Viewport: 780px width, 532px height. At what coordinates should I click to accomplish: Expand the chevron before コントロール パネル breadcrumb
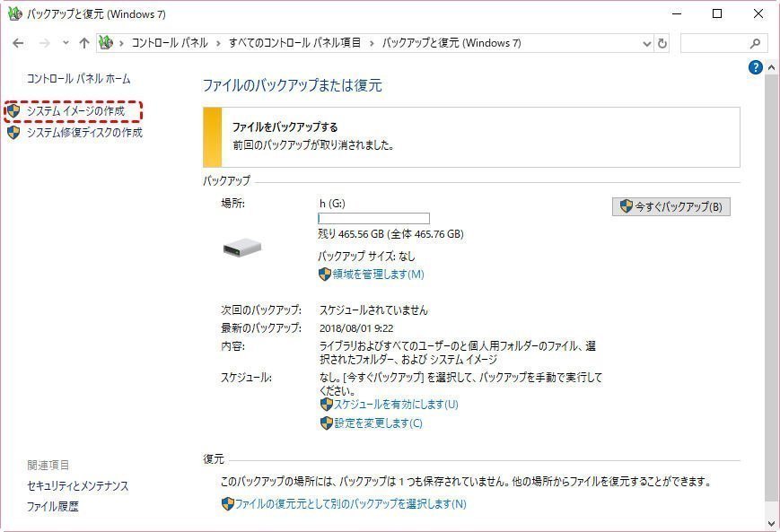pyautogui.click(x=121, y=43)
